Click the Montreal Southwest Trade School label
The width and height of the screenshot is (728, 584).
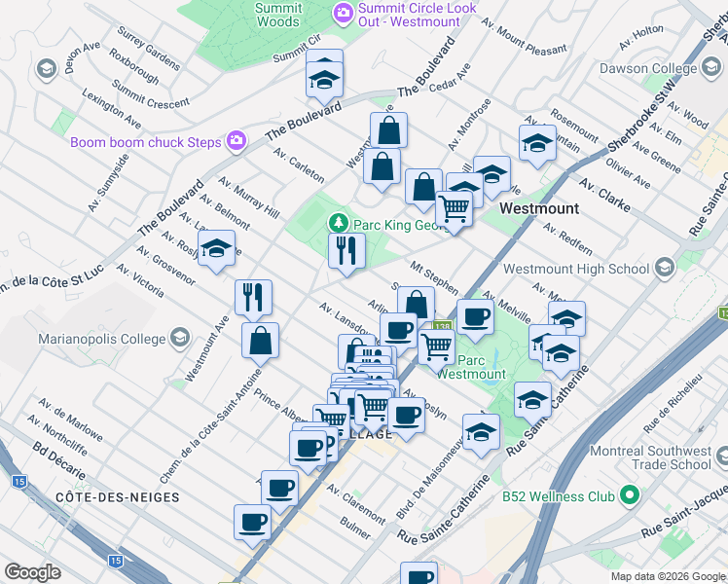coord(650,457)
